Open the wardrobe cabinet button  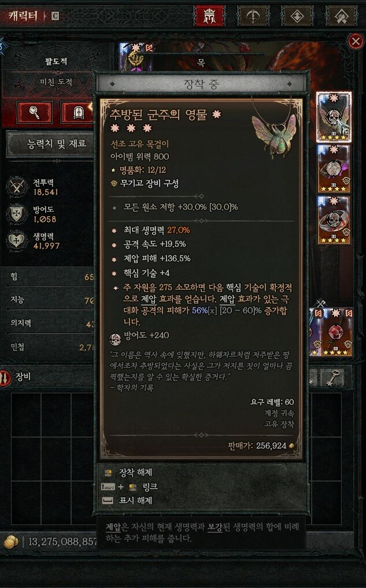coord(77,112)
